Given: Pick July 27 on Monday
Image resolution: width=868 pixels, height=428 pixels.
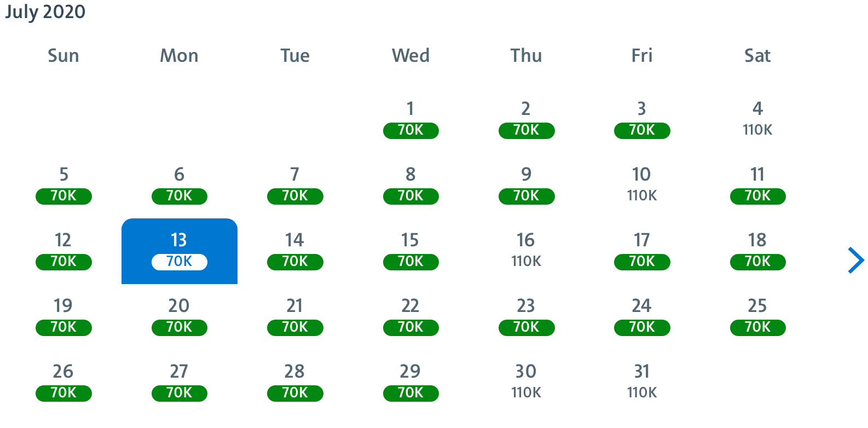Looking at the screenshot, I should [180, 383].
